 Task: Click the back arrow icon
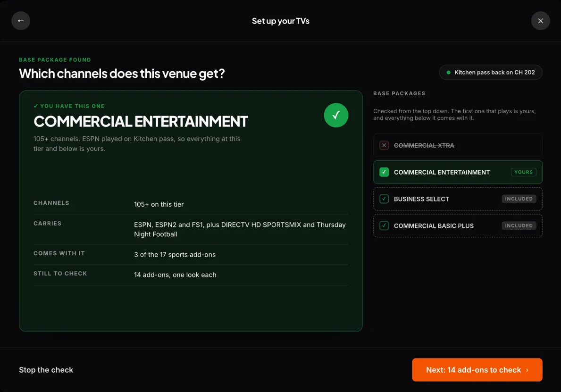(21, 21)
